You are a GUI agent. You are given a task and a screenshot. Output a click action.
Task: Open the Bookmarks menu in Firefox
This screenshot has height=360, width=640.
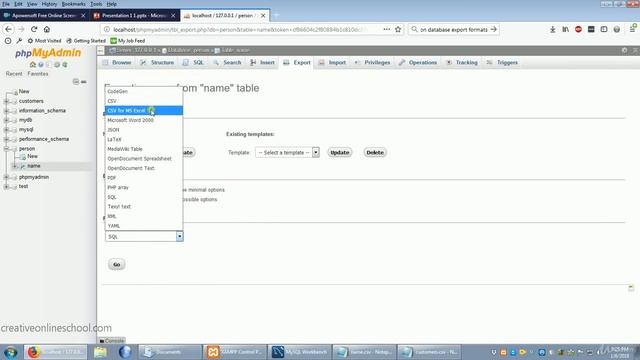pos(74,4)
